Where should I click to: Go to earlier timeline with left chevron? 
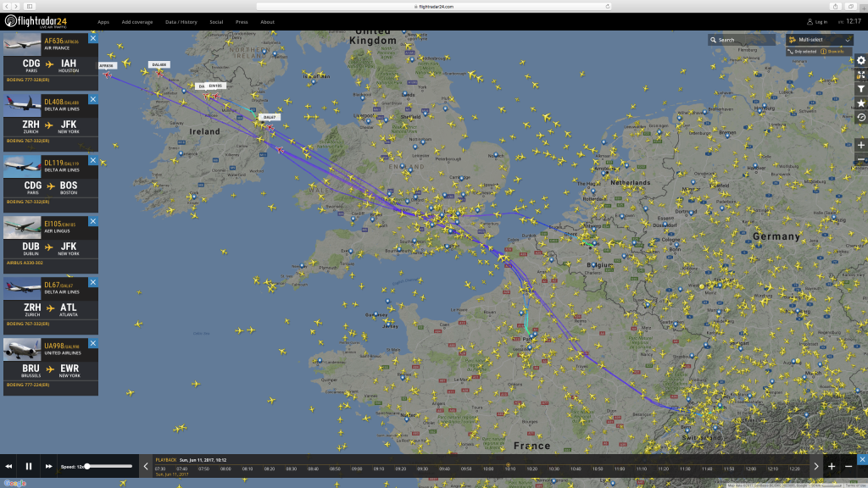click(x=146, y=467)
